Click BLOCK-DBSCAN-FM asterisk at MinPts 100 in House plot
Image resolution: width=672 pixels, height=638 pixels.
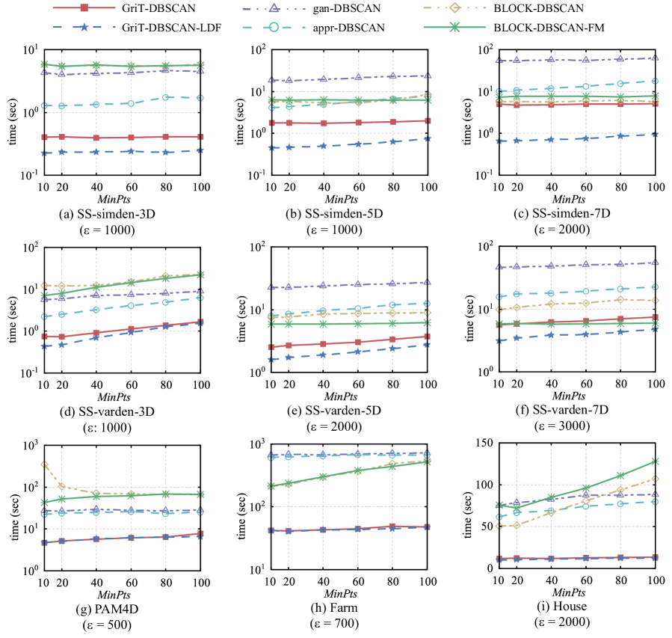click(655, 461)
